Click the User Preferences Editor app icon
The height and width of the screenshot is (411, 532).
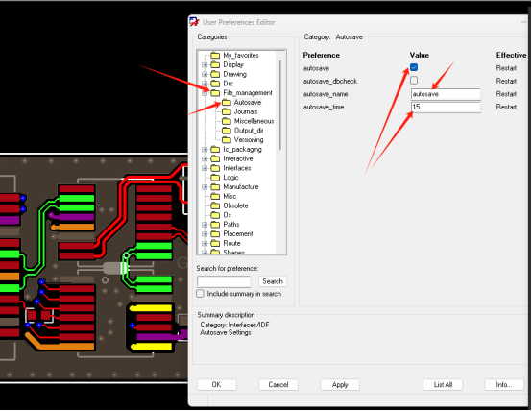194,22
